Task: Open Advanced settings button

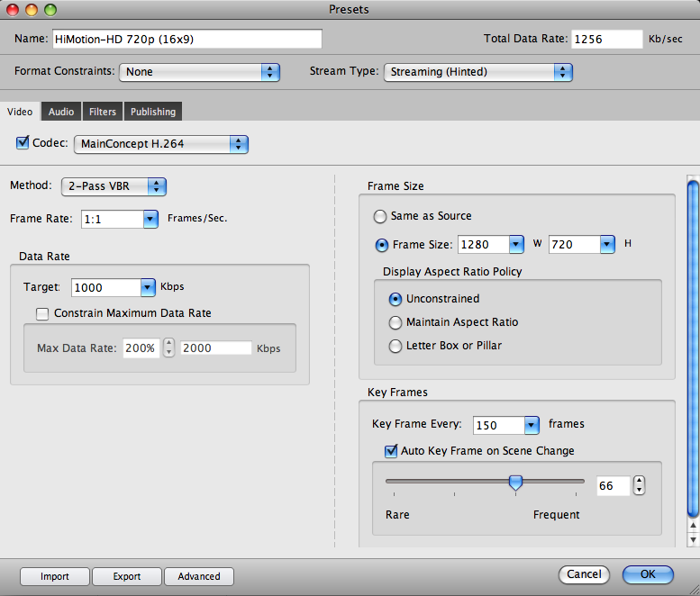Action: tap(199, 576)
